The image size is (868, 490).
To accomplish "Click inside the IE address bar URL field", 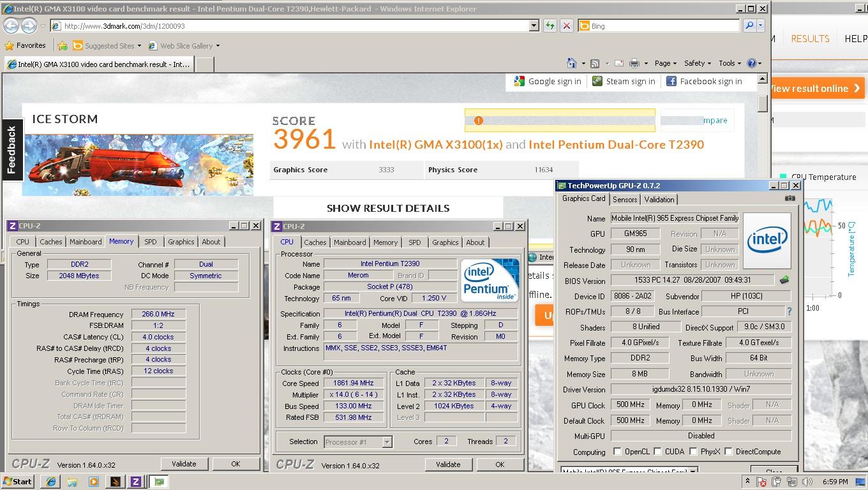I will pyautogui.click(x=290, y=26).
